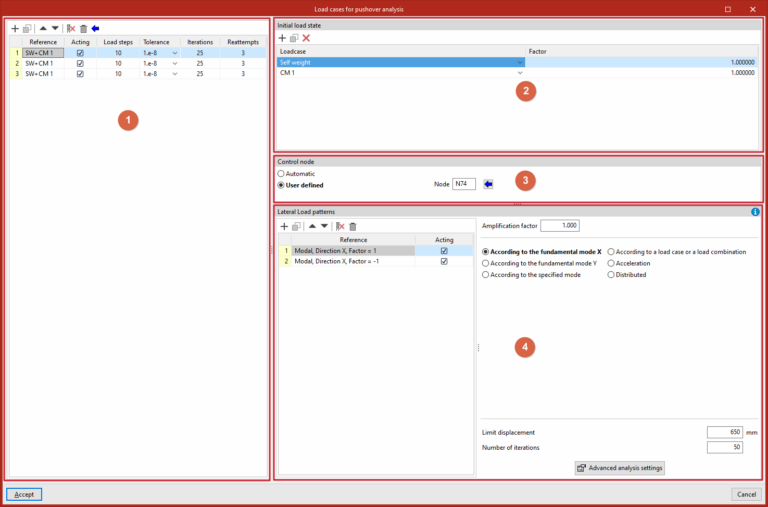The image size is (768, 507).
Task: Click Node input field showing N74
Action: tap(464, 184)
